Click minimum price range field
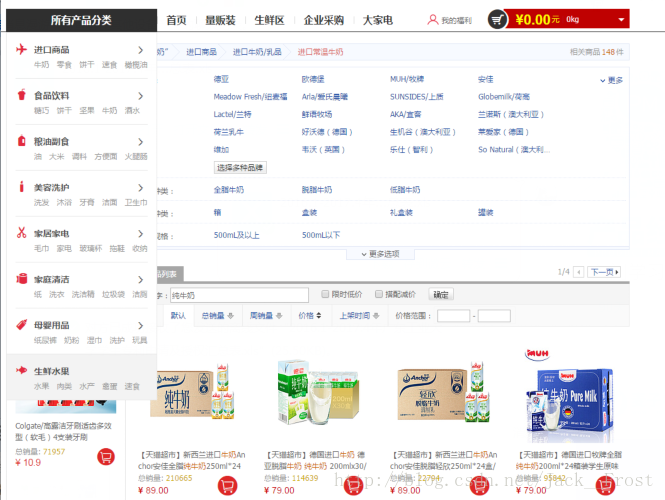The image size is (665, 500). point(453,316)
